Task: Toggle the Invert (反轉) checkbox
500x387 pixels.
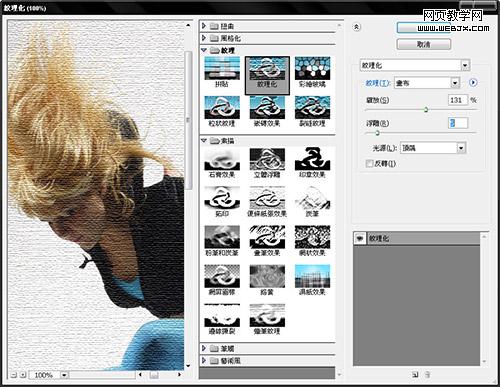Action: [x=369, y=163]
